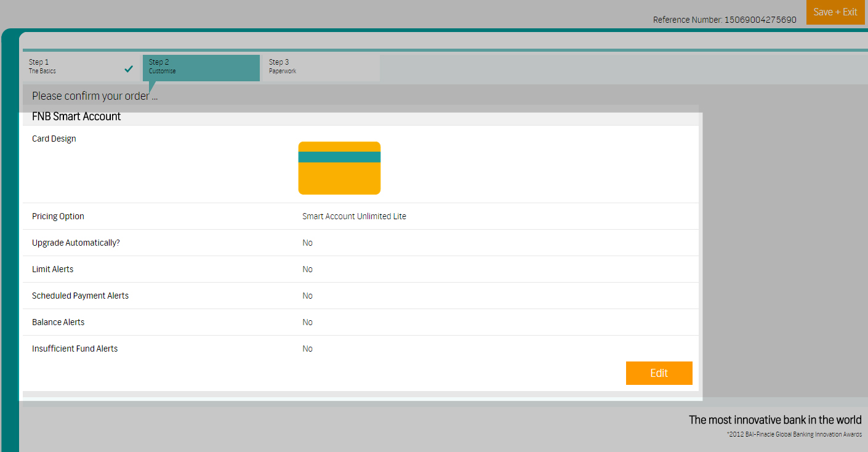The height and width of the screenshot is (452, 868).
Task: Click 'The most innovative bank in the world' tagline
Action: [x=775, y=420]
